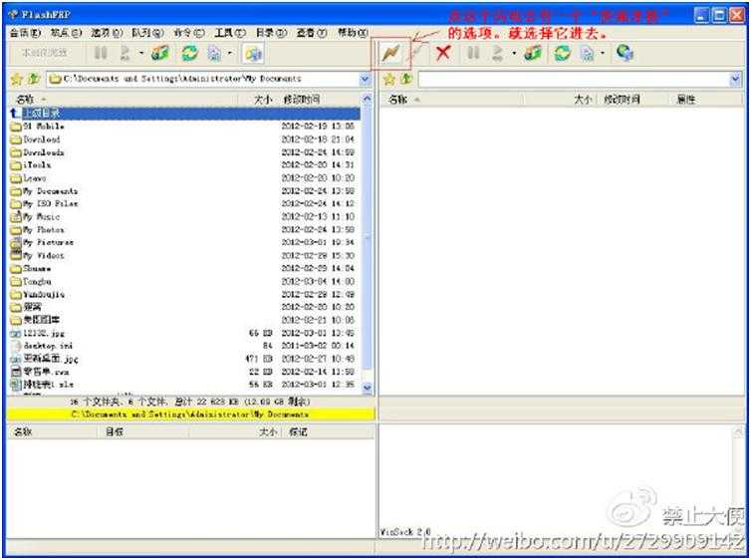Click the folder icon of the iTools row
Viewport: 751px width, 560px height.
[16, 165]
